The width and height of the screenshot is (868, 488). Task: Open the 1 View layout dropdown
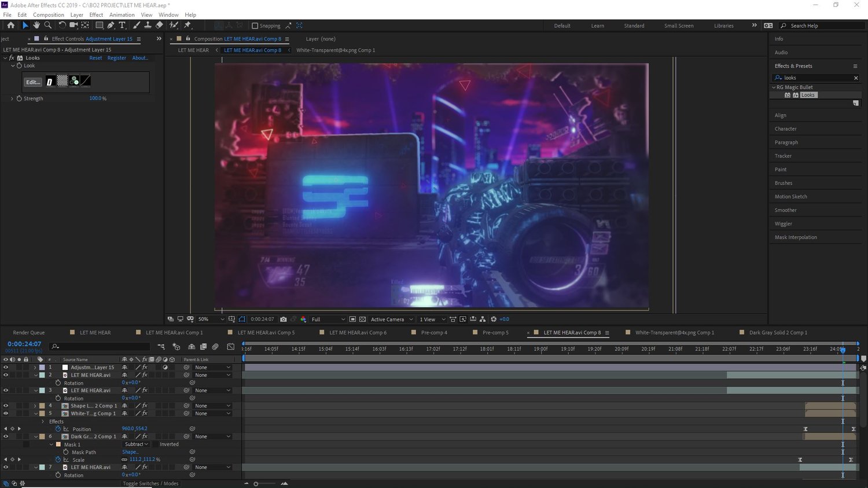tap(432, 319)
